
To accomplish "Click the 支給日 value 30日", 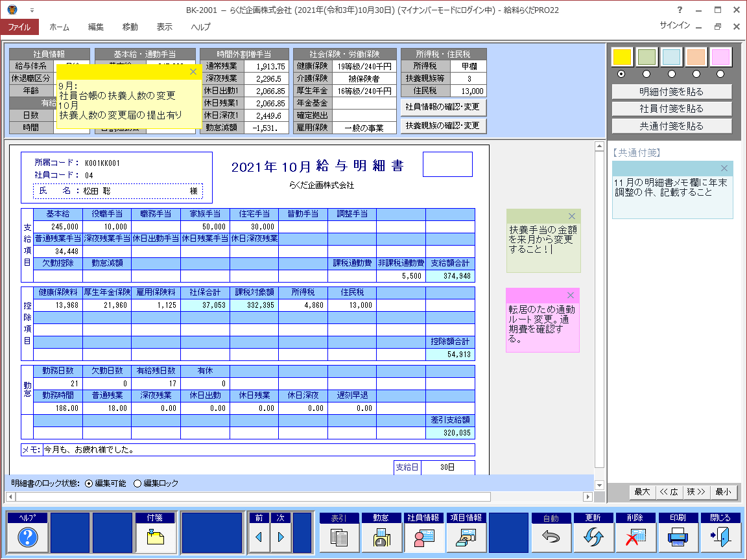I will tap(447, 467).
